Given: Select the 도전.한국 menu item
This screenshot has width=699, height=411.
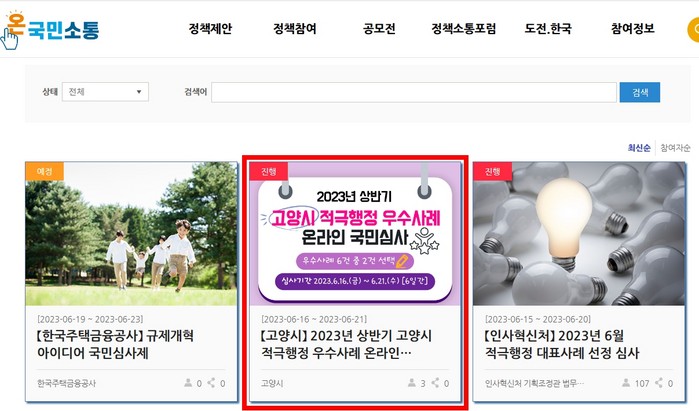Looking at the screenshot, I should tap(548, 29).
